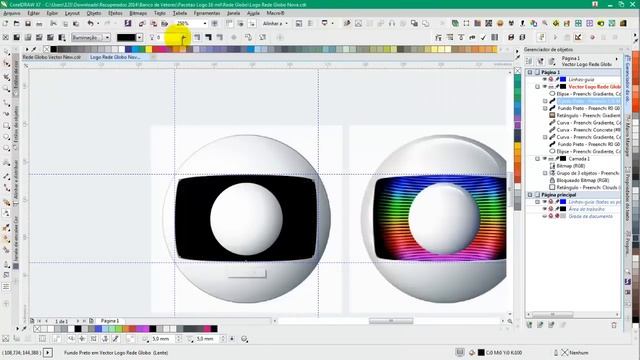Click the Undo arrow icon

click(91, 24)
